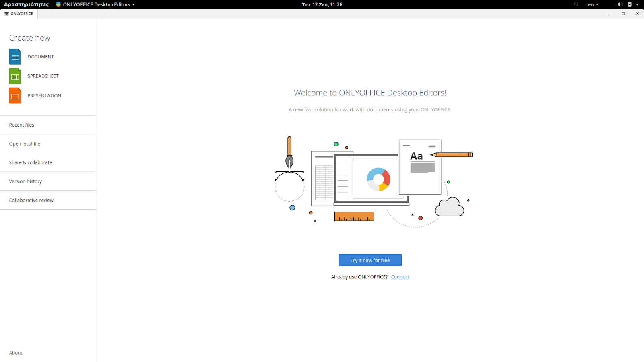The width and height of the screenshot is (644, 362).
Task: Open the About page
Action: 16,353
